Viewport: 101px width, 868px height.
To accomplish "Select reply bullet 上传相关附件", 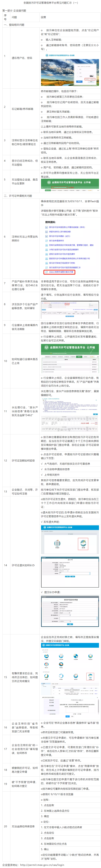I will point(52,474).
